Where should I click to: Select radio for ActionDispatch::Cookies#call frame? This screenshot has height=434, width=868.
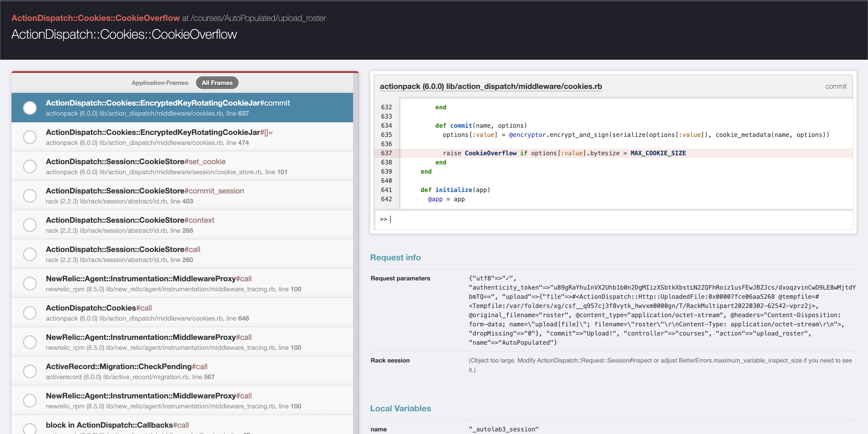[30, 313]
